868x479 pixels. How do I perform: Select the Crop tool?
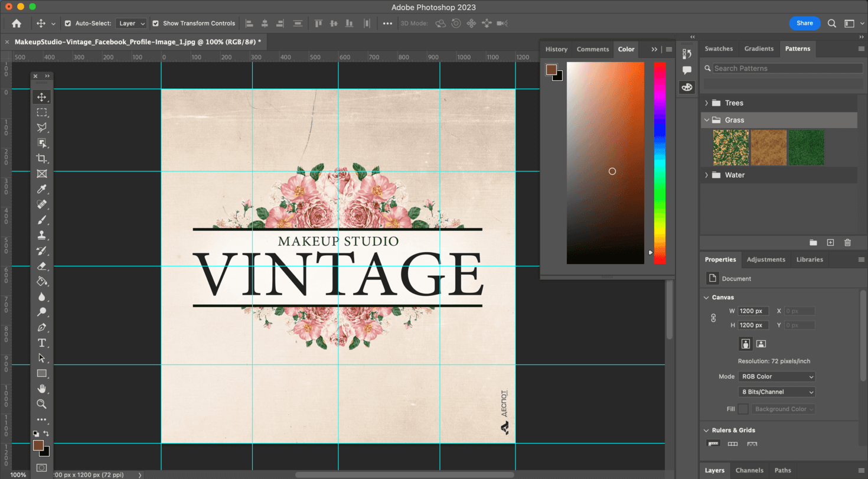point(41,158)
